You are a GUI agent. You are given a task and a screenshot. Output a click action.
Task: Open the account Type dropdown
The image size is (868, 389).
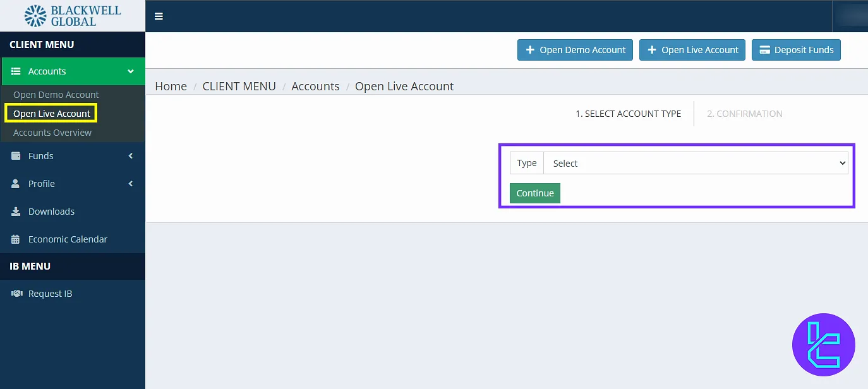(x=695, y=164)
